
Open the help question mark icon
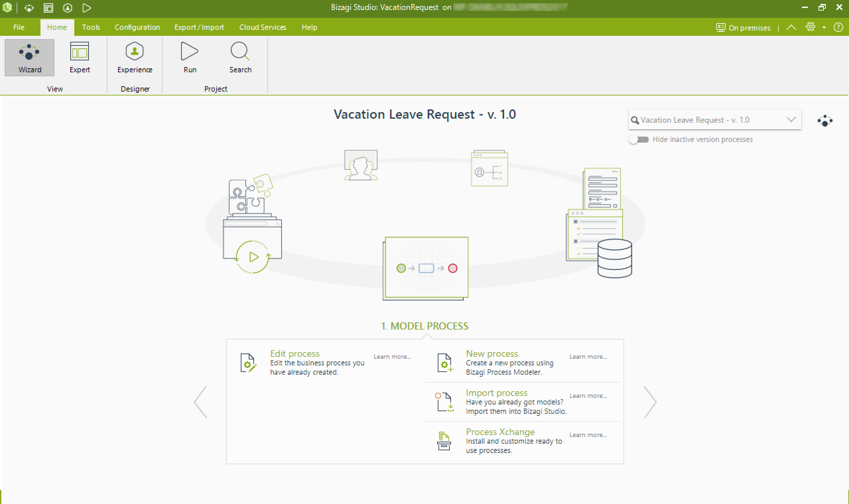[x=838, y=27]
